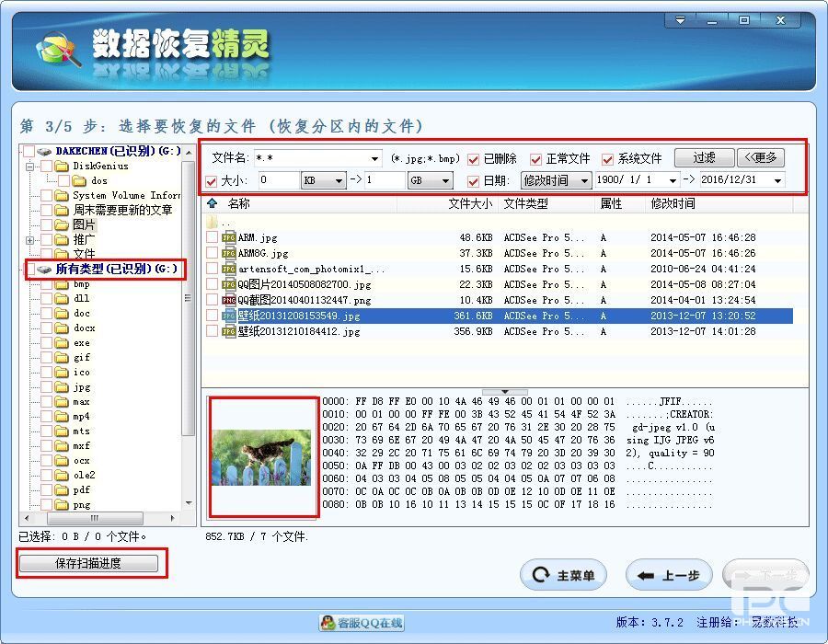The height and width of the screenshot is (644, 828).
Task: Open the 修改时间 date type dropdown
Action: [584, 181]
